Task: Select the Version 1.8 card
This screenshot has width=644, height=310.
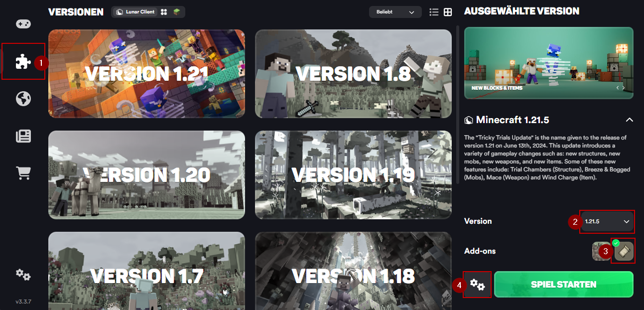Action: pos(353,74)
